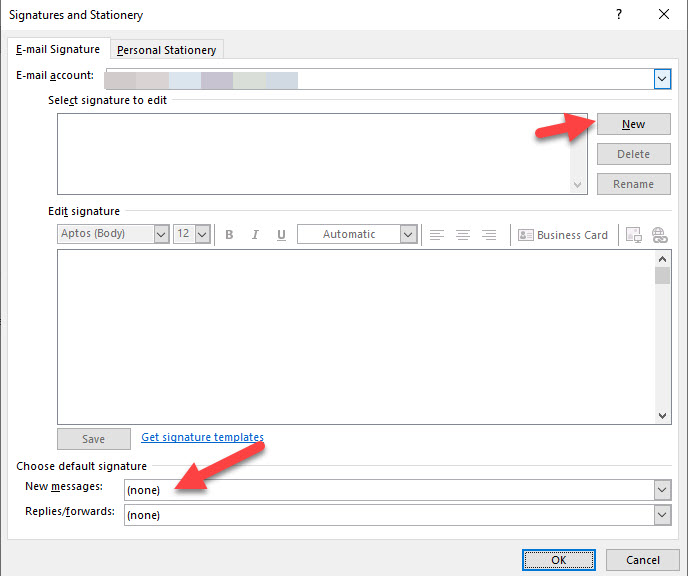Open the Get signature templates link
The image size is (688, 576).
[x=202, y=437]
